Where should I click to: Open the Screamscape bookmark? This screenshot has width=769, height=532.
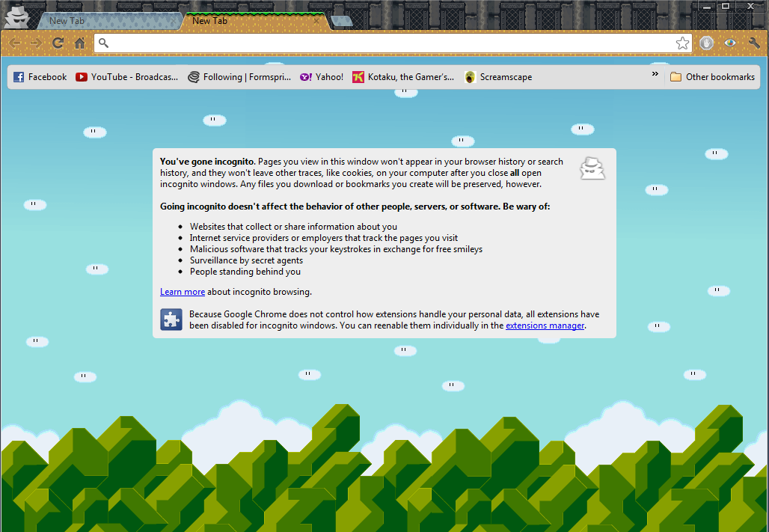498,77
